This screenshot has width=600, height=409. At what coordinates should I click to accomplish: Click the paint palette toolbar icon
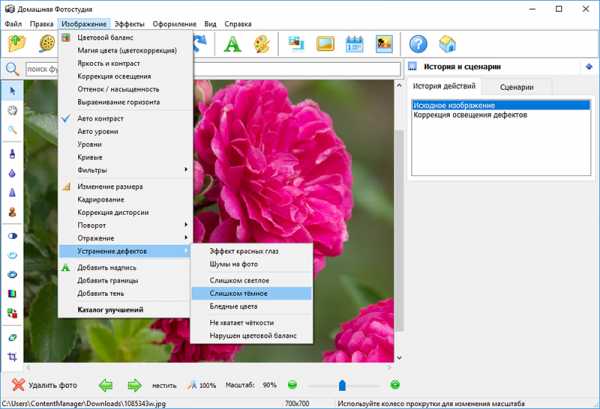(262, 44)
